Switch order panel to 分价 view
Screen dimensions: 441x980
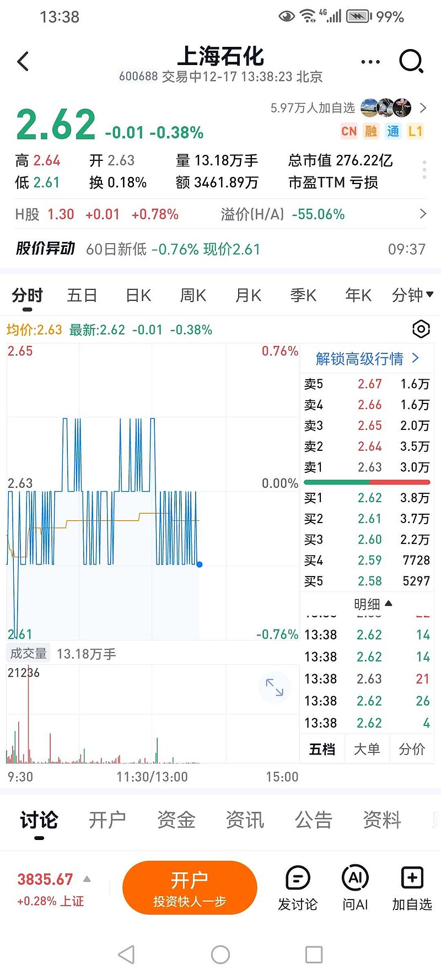click(412, 749)
